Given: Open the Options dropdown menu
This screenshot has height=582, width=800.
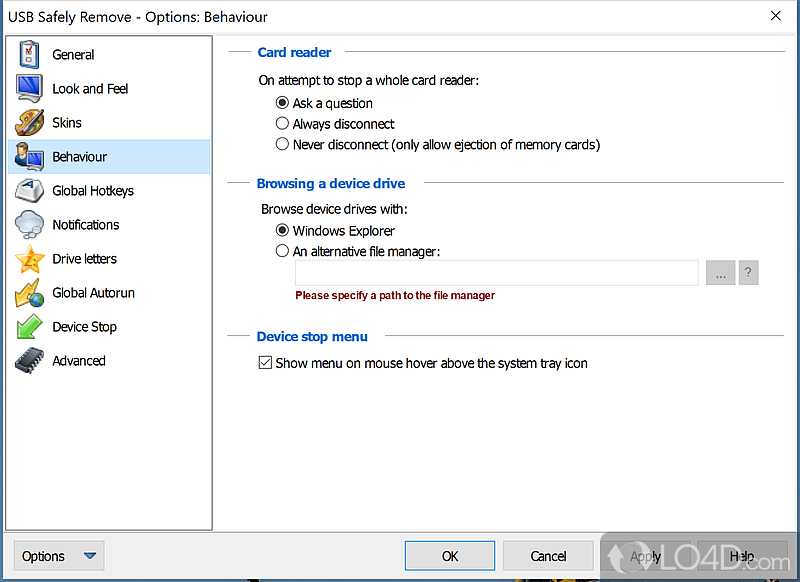Looking at the screenshot, I should [x=58, y=555].
